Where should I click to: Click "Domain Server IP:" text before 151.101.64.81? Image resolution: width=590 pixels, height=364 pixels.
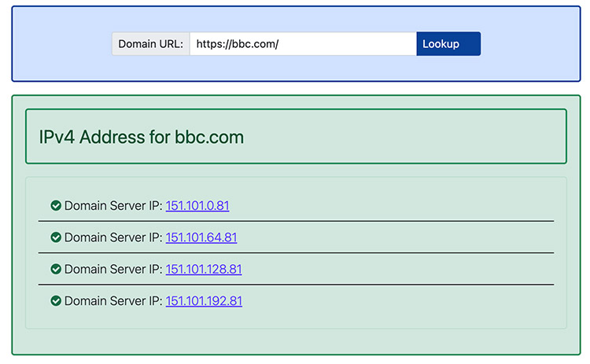click(x=113, y=237)
